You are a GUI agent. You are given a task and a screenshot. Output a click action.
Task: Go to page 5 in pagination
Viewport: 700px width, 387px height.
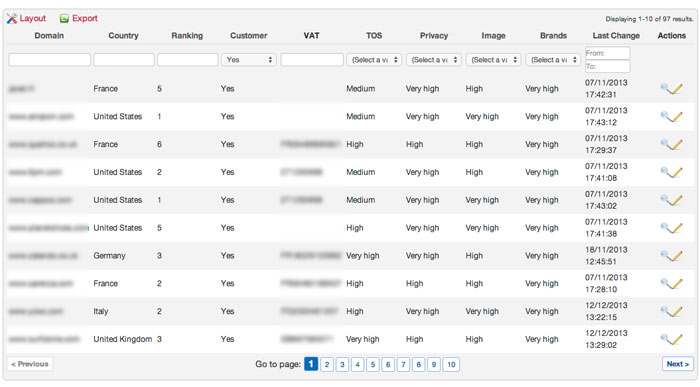(373, 364)
